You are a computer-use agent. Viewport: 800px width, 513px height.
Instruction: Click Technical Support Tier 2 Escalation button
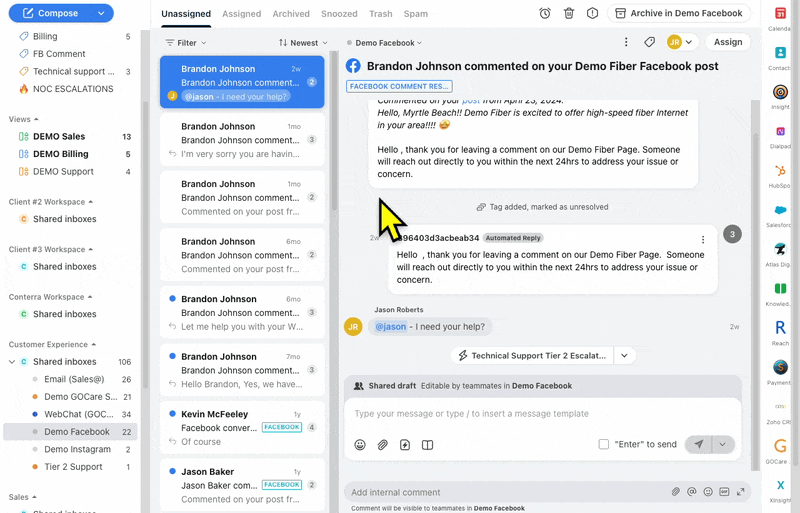coord(533,356)
